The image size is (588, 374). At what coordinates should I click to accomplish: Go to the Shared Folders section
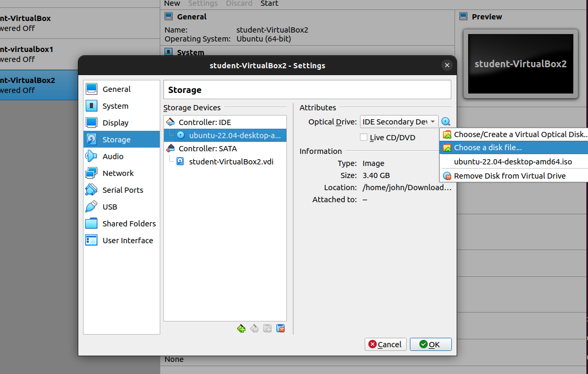click(129, 224)
